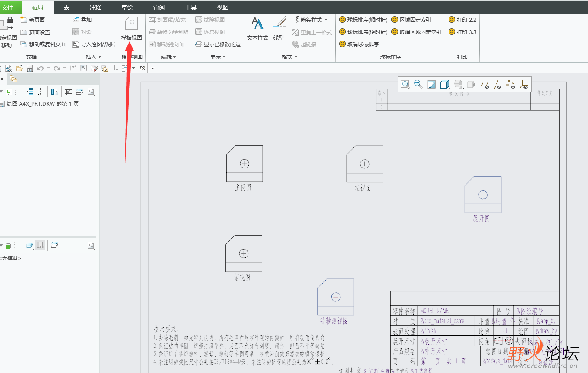Open the windows switch dropdown arrow
Viewport: 588px width, 373px height.
coord(133,68)
